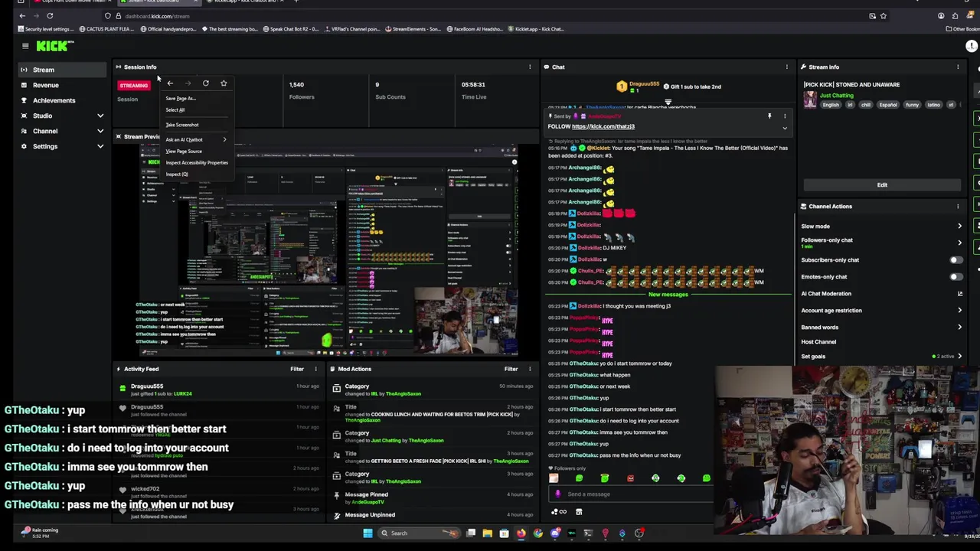This screenshot has width=980, height=551.
Task: Choose Select All in context menu
Action: pos(196,109)
